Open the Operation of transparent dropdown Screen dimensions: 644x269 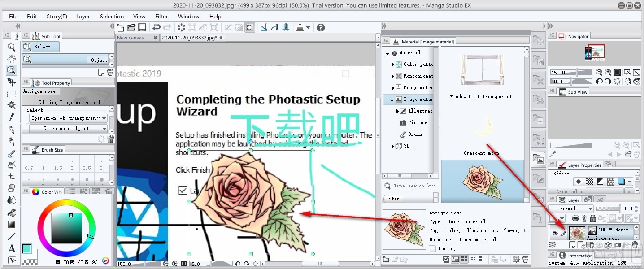pos(68,118)
